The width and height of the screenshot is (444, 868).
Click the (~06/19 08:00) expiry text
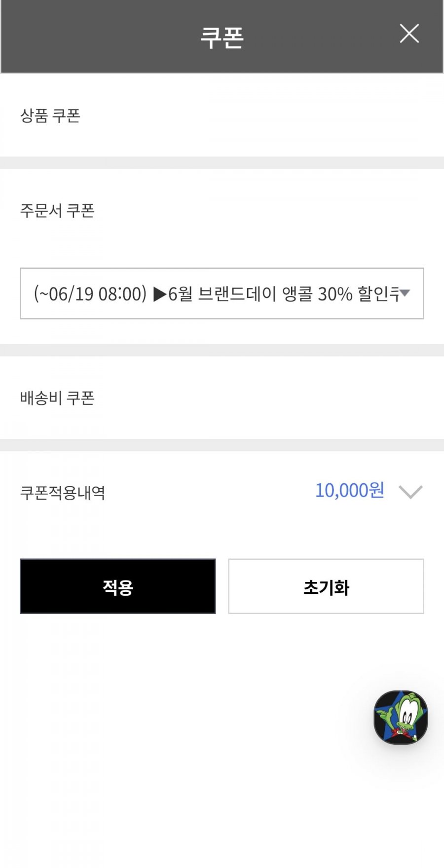pos(90,294)
